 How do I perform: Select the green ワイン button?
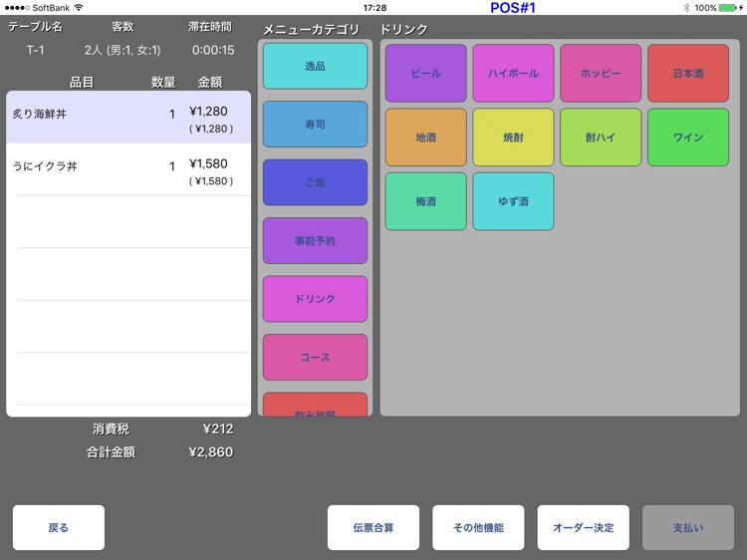(688, 138)
